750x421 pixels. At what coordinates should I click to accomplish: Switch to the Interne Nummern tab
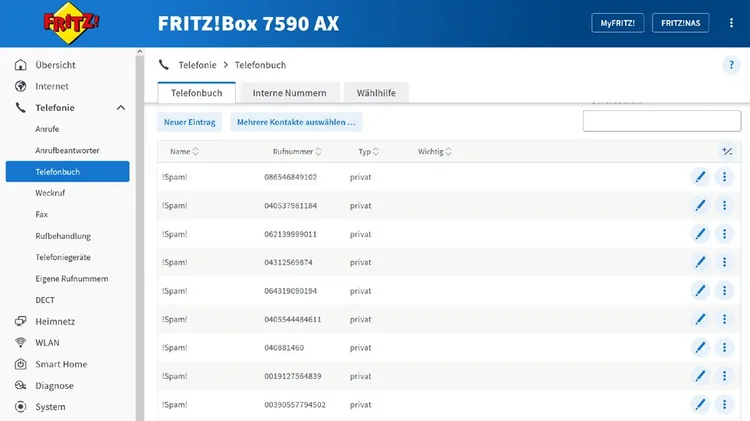pyautogui.click(x=289, y=93)
